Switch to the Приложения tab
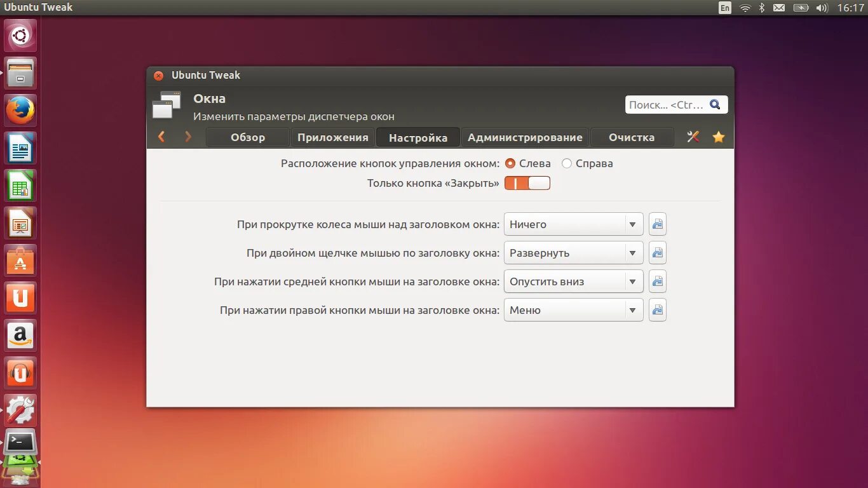This screenshot has width=868, height=488. point(333,137)
